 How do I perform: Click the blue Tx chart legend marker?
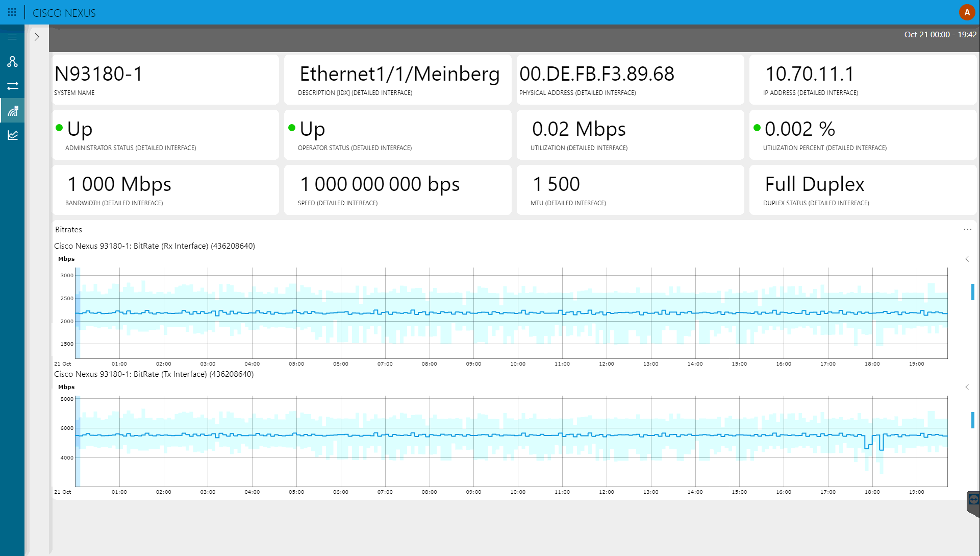coord(973,420)
